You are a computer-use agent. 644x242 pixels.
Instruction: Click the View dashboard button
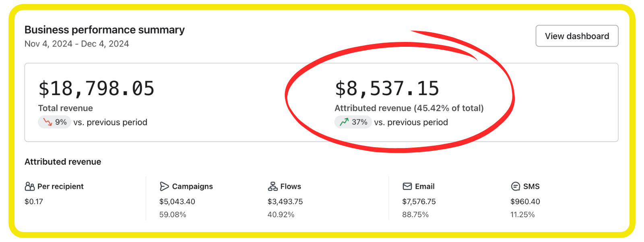tap(576, 36)
